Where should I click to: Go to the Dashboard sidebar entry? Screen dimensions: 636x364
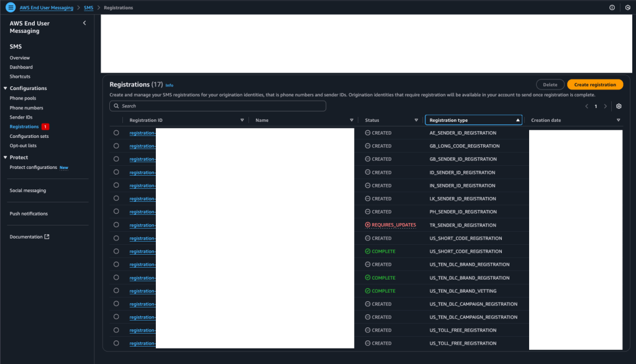pyautogui.click(x=21, y=67)
